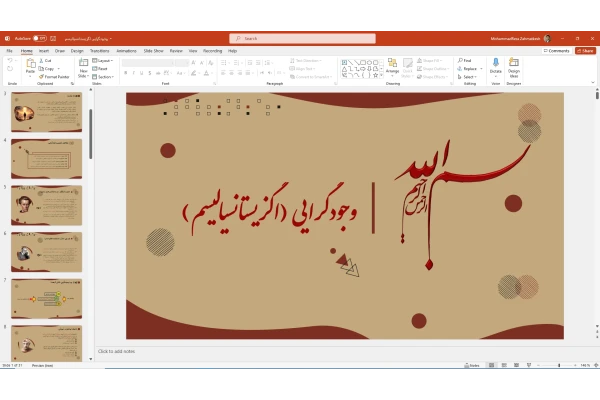Click the Paste icon in Clipboard group
The height and width of the screenshot is (400, 600).
tap(30, 67)
